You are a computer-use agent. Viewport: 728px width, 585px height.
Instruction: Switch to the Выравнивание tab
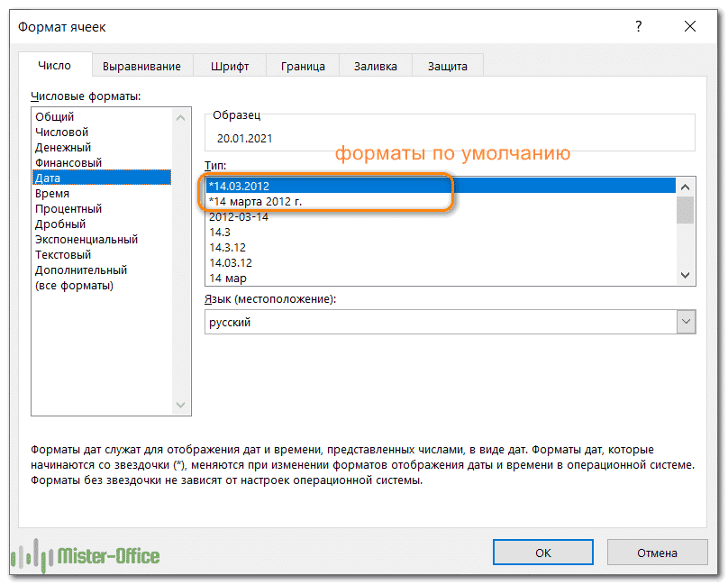point(141,66)
